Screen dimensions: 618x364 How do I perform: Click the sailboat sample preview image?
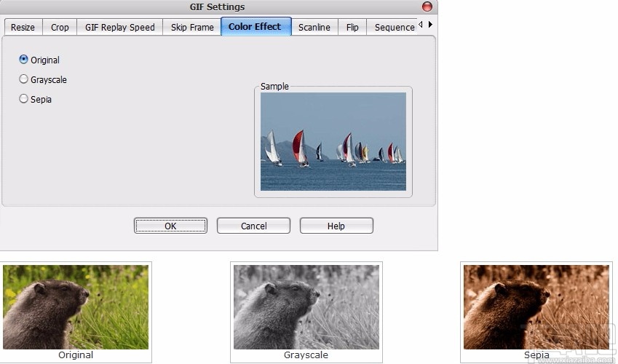tap(333, 141)
